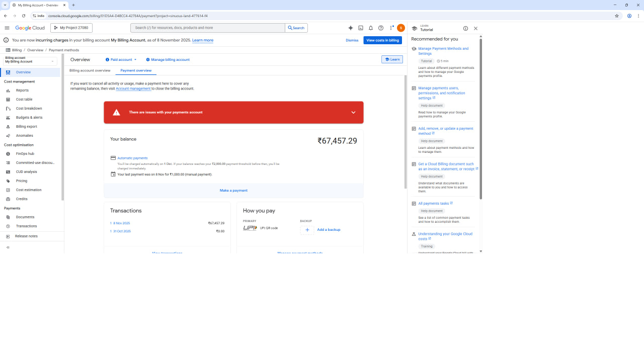Open Understanding your Google Cloud costs link

tap(445, 236)
